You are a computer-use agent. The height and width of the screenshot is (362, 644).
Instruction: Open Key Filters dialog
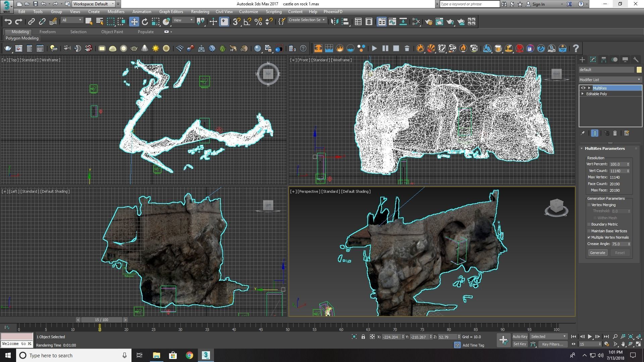[x=552, y=344]
